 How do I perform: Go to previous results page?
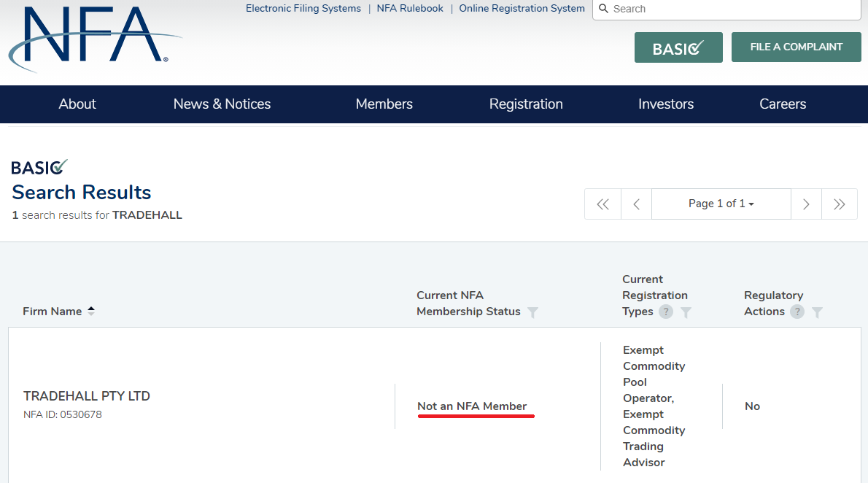(637, 204)
